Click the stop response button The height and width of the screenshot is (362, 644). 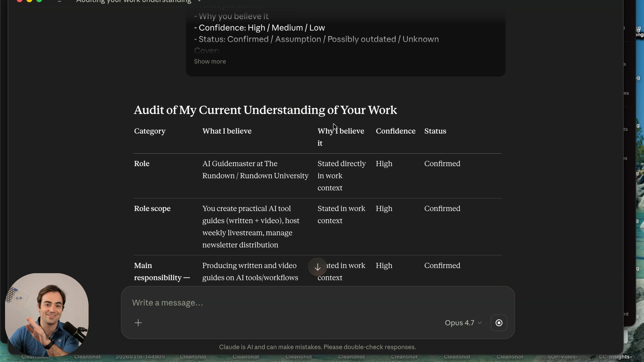[x=499, y=323]
